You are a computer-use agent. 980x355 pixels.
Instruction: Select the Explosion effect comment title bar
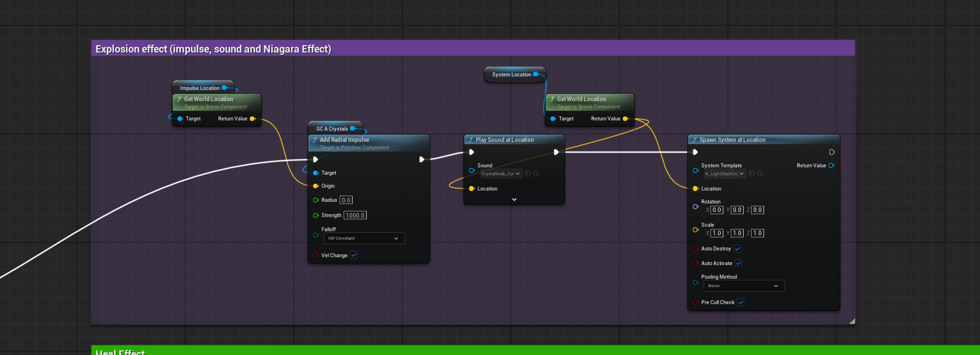473,49
